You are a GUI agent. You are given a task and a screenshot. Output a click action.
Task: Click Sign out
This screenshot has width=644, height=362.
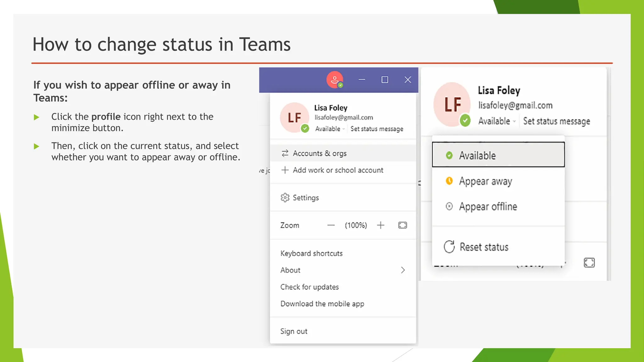[343, 331]
